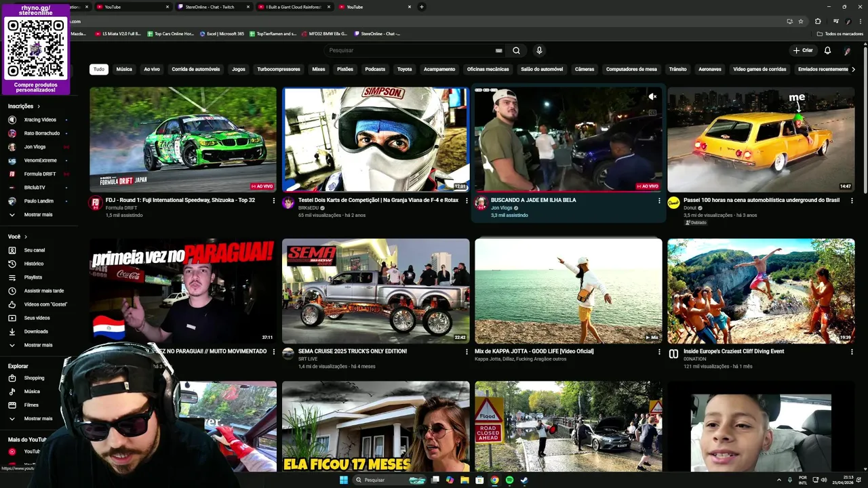Open BRclubTV subscription channel
Viewport: 868px width, 488px height.
(35, 187)
